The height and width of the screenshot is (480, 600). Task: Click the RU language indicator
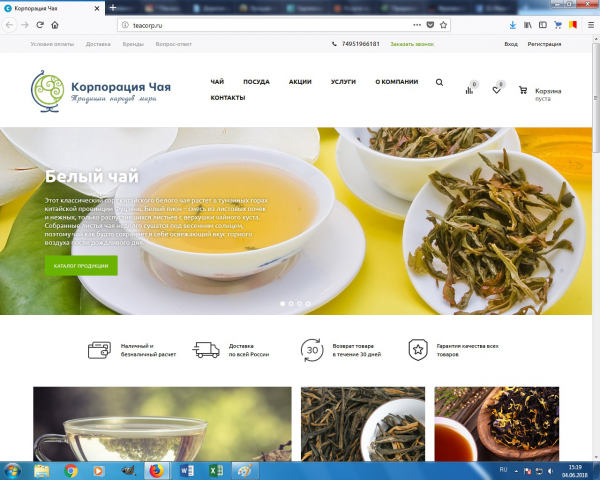[503, 470]
